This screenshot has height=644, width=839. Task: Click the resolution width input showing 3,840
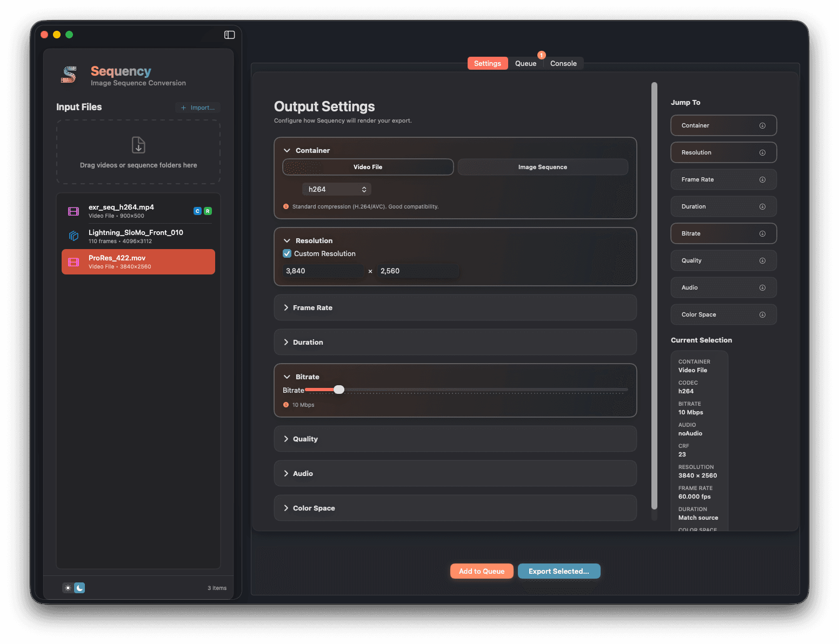(323, 271)
